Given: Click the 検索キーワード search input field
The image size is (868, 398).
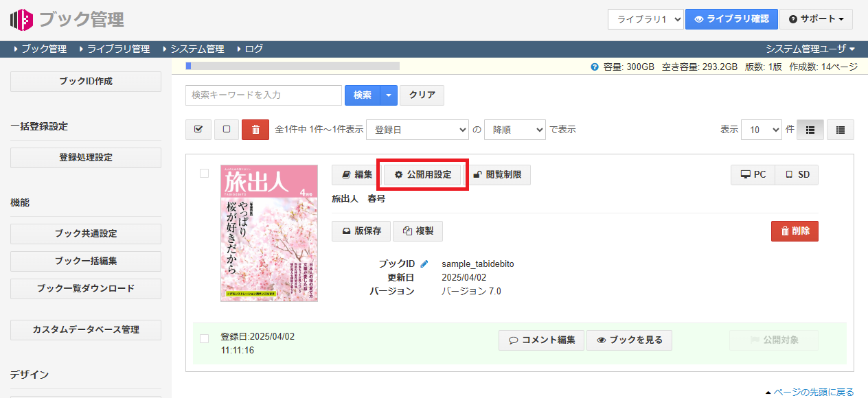Looking at the screenshot, I should (x=263, y=95).
